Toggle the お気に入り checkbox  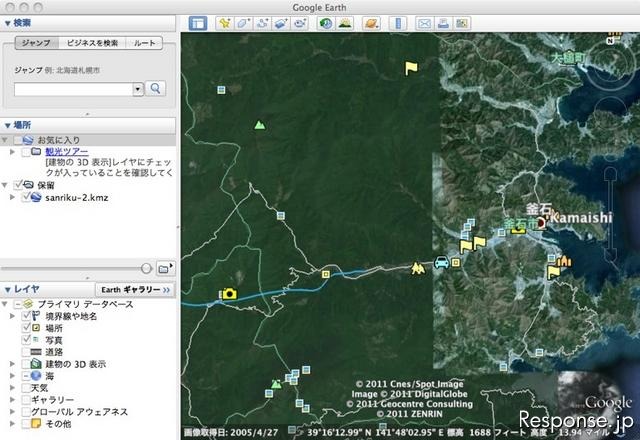click(18, 140)
